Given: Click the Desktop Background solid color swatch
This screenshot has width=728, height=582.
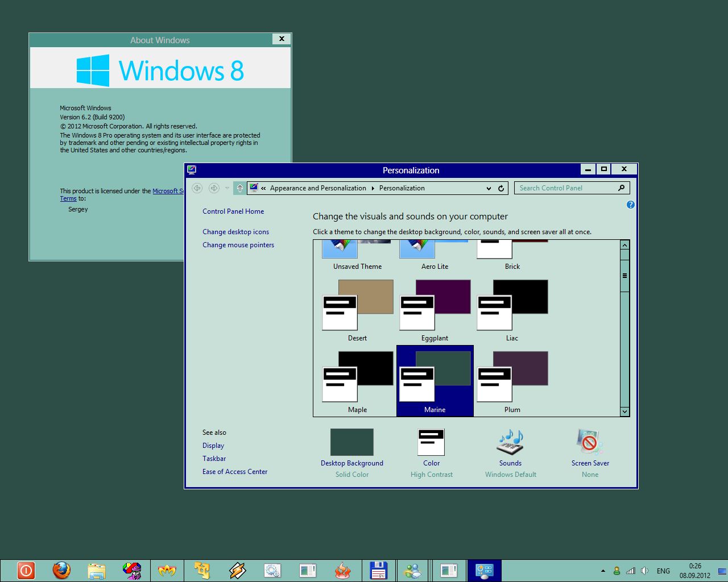Looking at the screenshot, I should [x=351, y=443].
